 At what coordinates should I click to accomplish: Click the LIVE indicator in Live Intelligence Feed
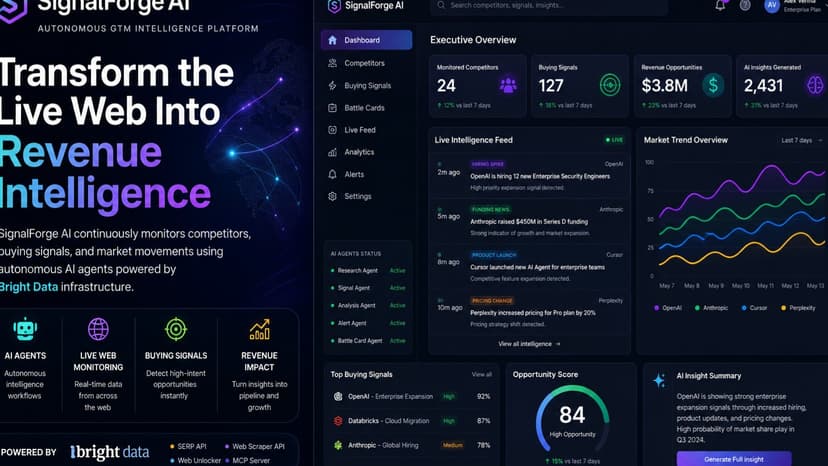(614, 140)
